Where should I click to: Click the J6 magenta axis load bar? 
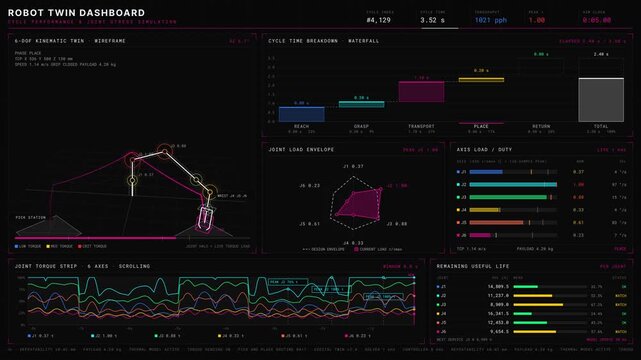[x=480, y=235]
